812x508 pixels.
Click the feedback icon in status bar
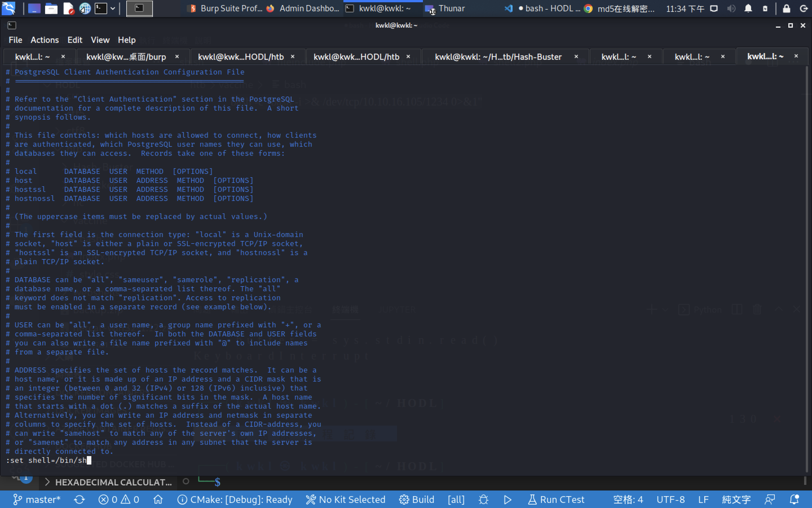tap(770, 500)
